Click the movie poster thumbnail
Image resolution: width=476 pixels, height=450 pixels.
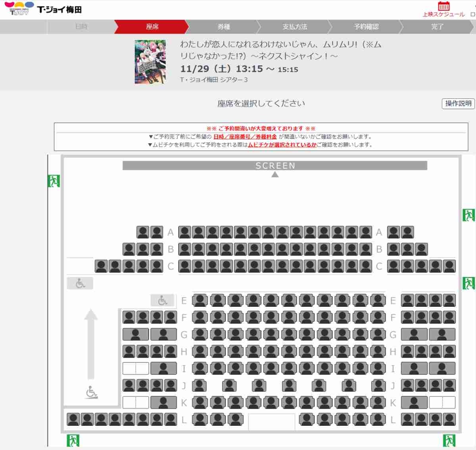[x=150, y=62]
